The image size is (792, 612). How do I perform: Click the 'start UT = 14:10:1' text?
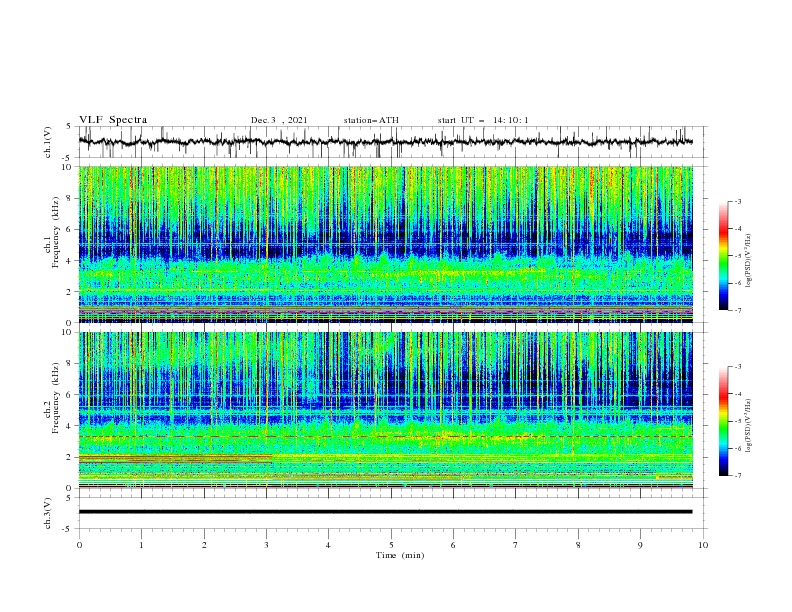[x=483, y=120]
